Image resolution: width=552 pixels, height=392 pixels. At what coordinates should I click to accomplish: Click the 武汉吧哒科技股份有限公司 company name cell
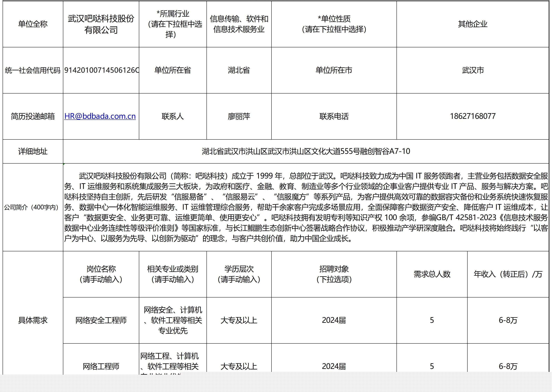point(101,24)
